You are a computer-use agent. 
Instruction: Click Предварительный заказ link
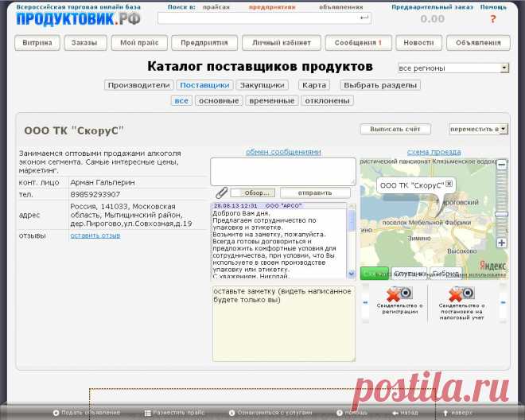pos(432,6)
